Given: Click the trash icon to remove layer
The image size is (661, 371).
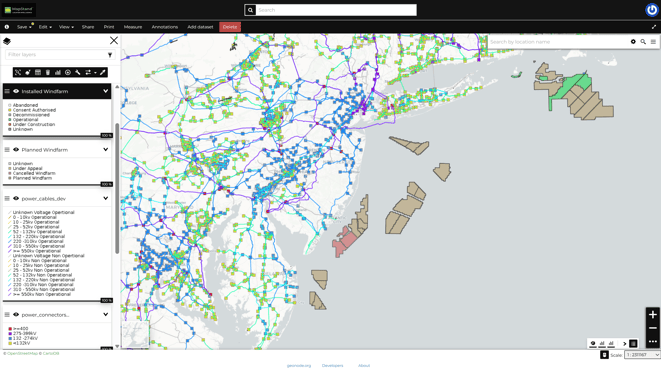Looking at the screenshot, I should click(x=48, y=73).
